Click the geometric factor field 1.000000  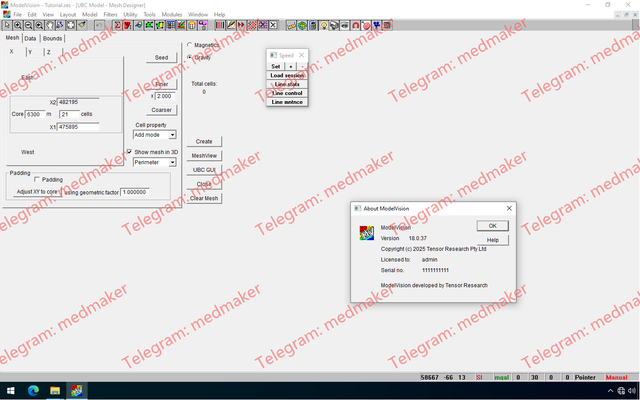pos(135,192)
